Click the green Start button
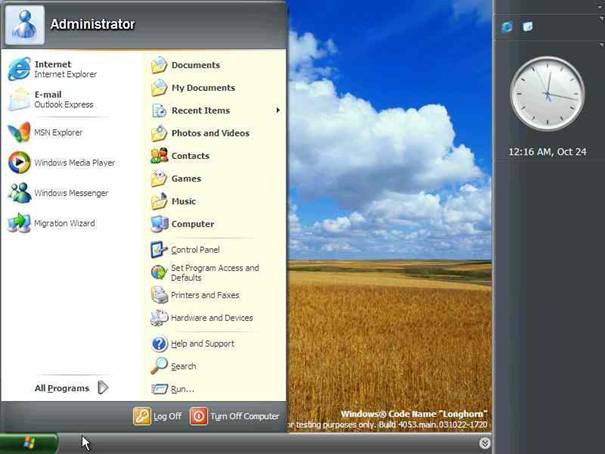This screenshot has width=605, height=454. click(x=29, y=443)
